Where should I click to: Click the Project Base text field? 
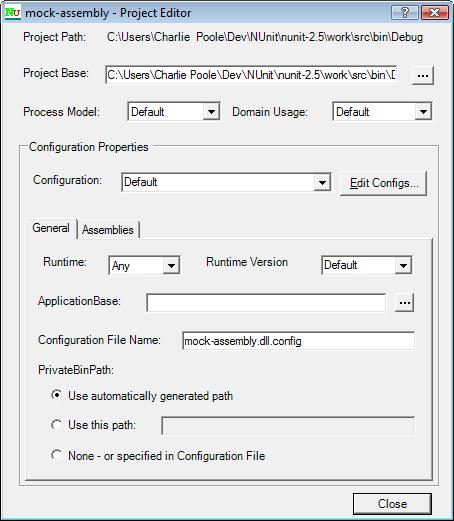point(251,75)
